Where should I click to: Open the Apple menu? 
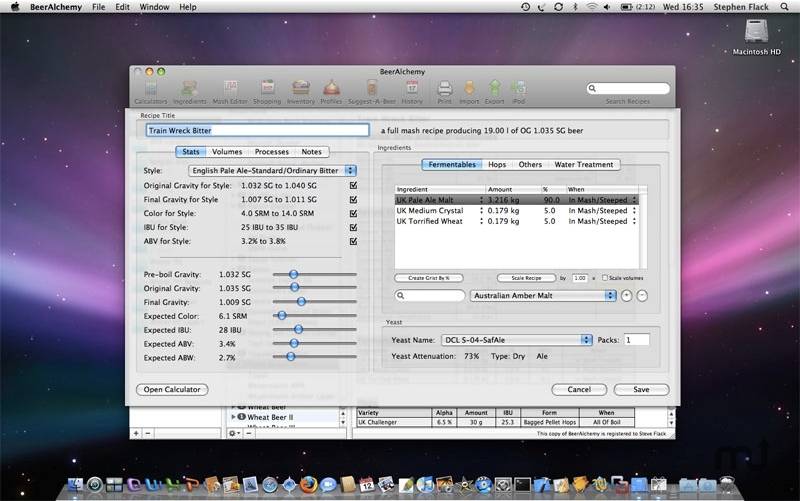(15, 7)
